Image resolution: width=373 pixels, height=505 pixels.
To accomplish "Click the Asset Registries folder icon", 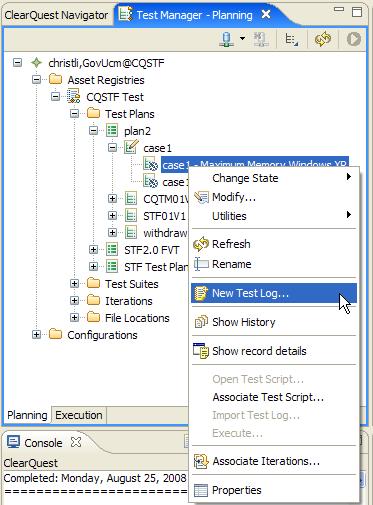I will coord(55,79).
